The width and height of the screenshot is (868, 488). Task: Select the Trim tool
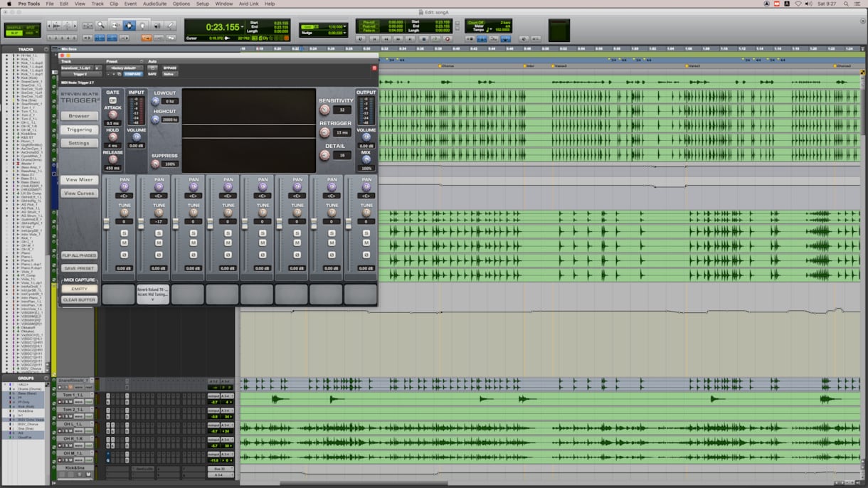115,26
